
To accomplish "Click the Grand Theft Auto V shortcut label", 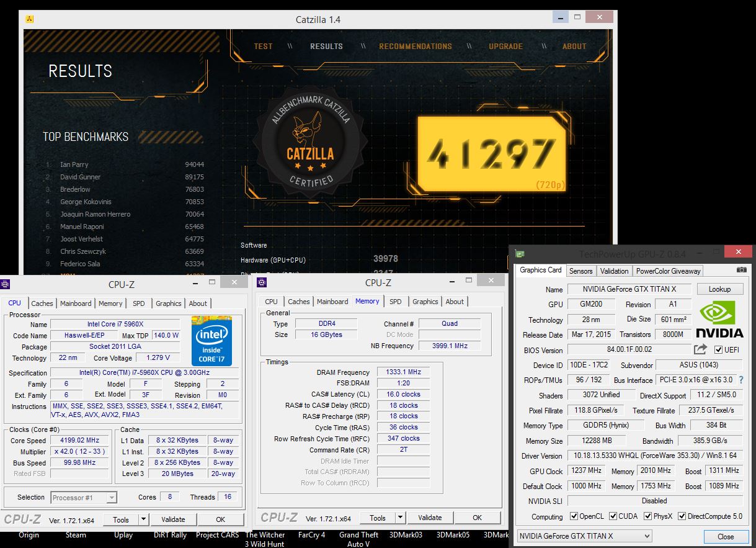I will pos(358,539).
